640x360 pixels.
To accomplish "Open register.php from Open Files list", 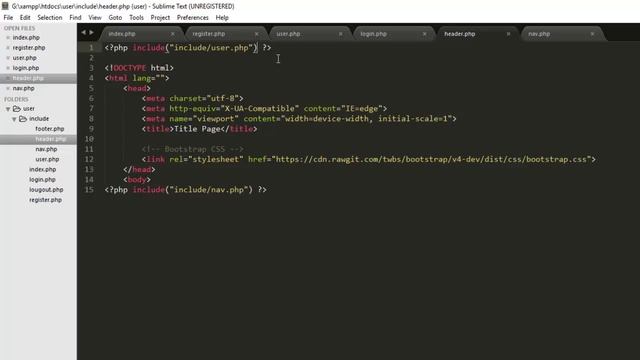I will pos(29,48).
